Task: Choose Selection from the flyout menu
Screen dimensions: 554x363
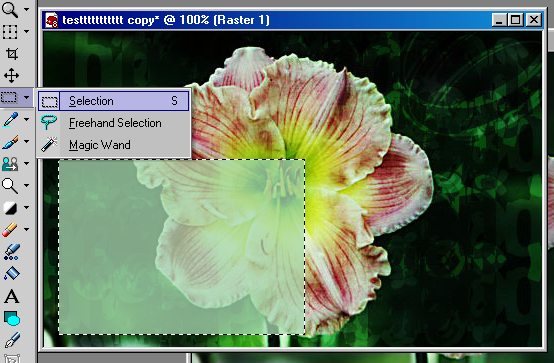Action: coord(113,101)
